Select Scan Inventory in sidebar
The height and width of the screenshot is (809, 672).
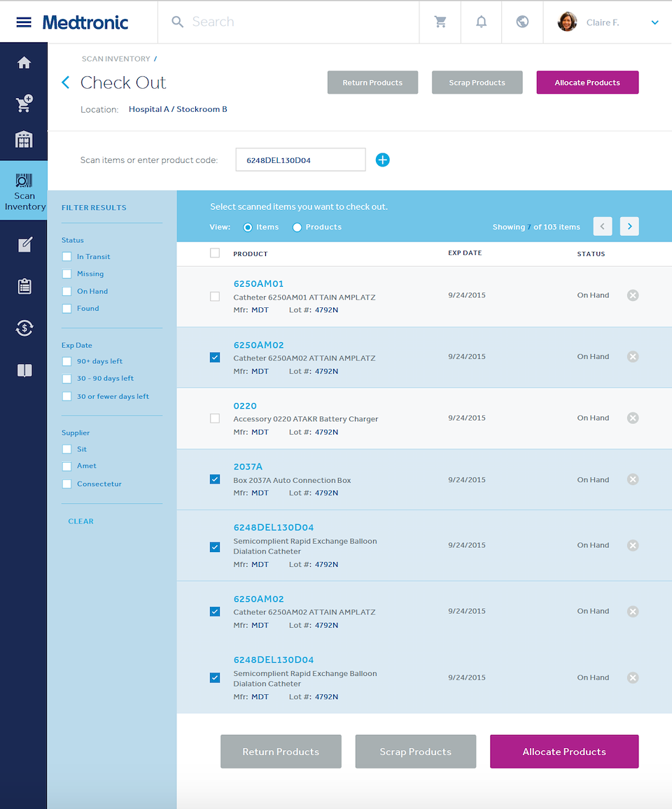coord(24,190)
